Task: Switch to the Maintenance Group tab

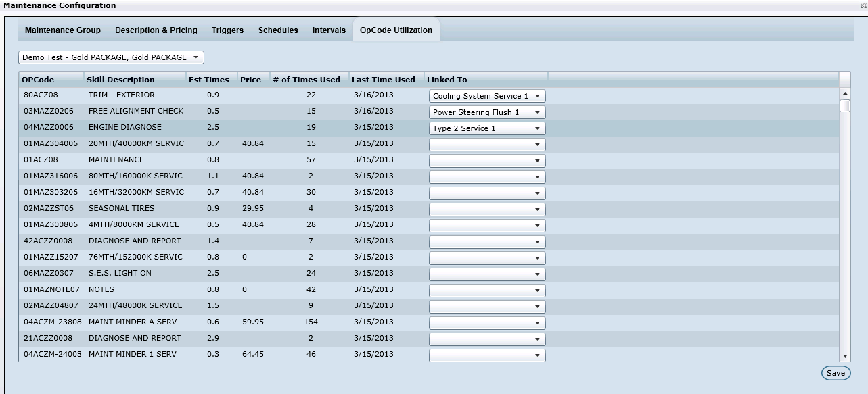Action: tap(63, 30)
